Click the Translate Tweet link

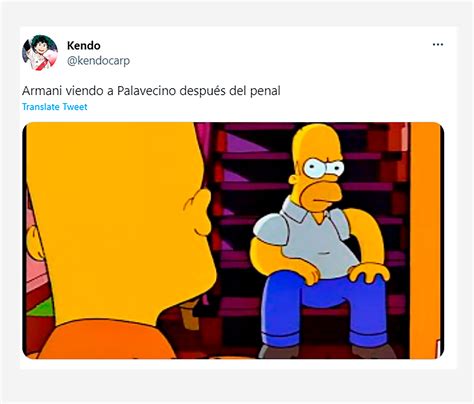coord(55,107)
